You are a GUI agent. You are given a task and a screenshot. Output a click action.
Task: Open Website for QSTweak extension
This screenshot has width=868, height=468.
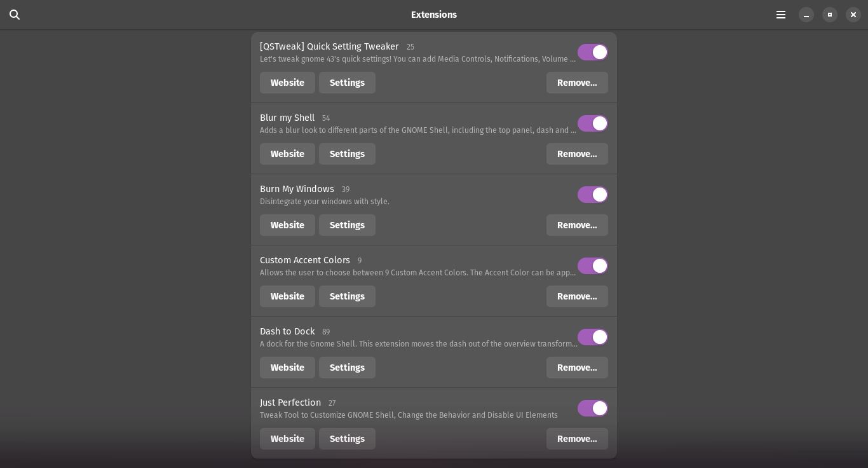click(287, 83)
